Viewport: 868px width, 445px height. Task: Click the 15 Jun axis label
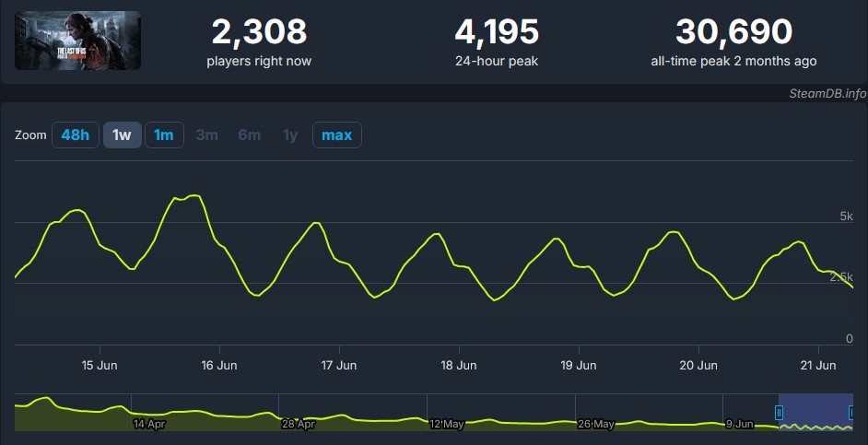coord(100,365)
